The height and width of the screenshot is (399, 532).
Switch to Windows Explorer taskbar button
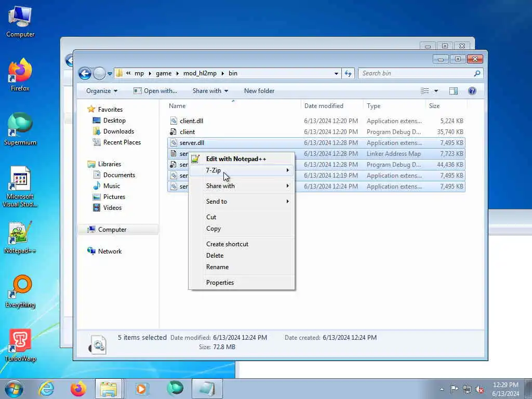pyautogui.click(x=109, y=389)
